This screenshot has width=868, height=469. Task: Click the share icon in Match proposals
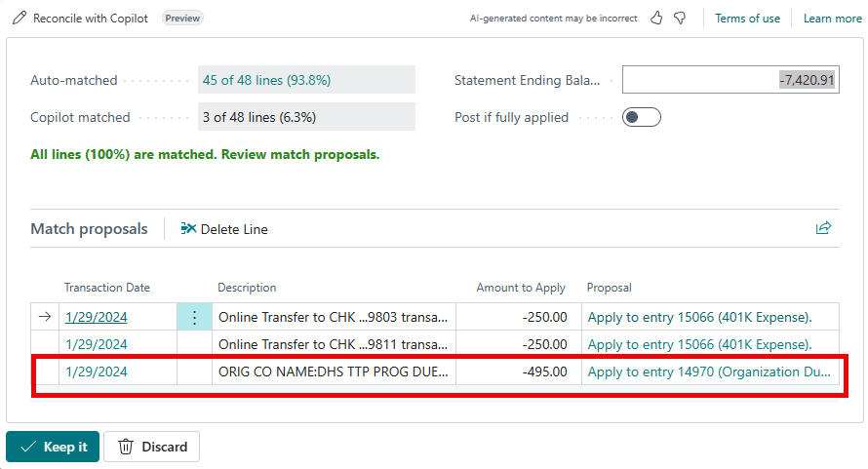824,227
